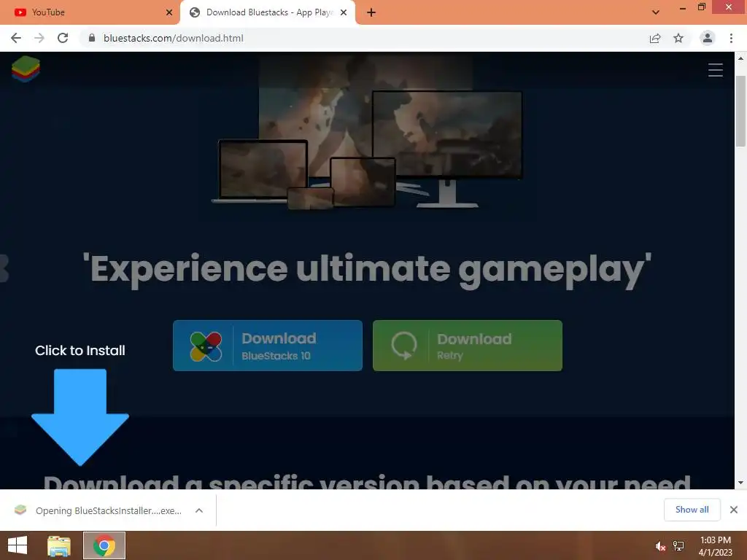Click the BlueStacks installer file icon
747x560 pixels.
20,510
